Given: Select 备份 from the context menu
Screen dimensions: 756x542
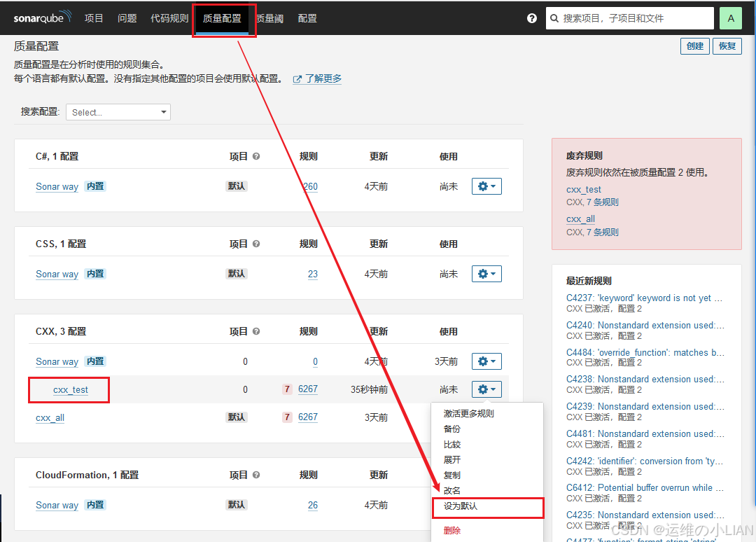Looking at the screenshot, I should tap(452, 428).
